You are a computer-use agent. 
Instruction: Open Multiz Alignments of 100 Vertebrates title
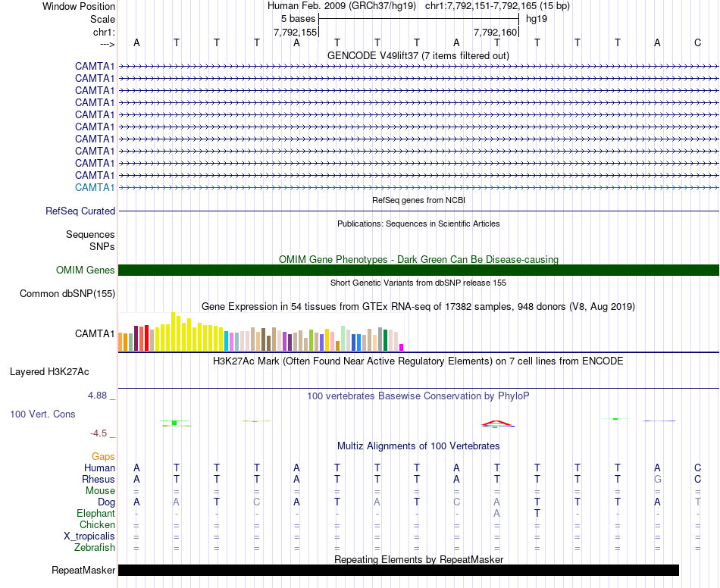(418, 446)
